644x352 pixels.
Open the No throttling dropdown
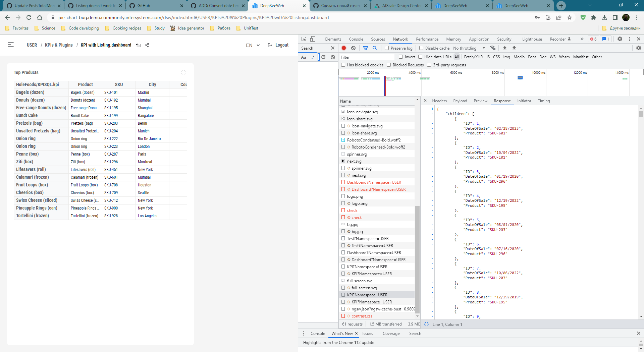click(x=468, y=48)
